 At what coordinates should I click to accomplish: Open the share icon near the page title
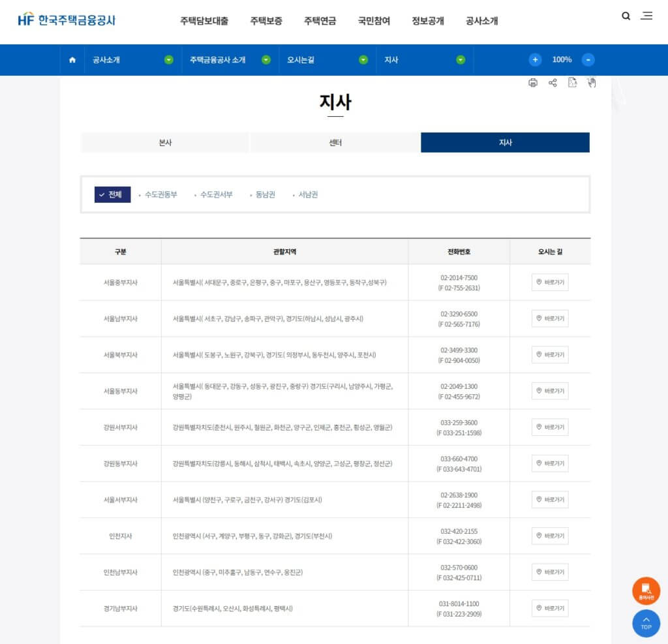(553, 83)
